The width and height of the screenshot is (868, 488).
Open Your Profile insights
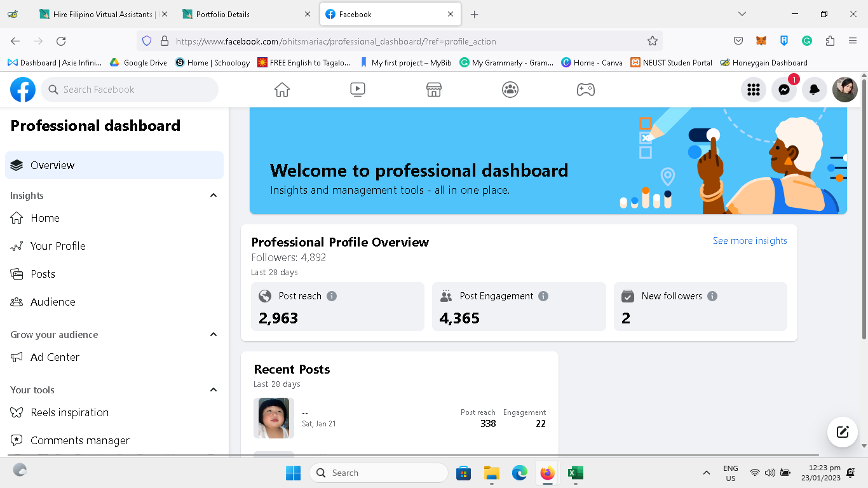coord(114,246)
